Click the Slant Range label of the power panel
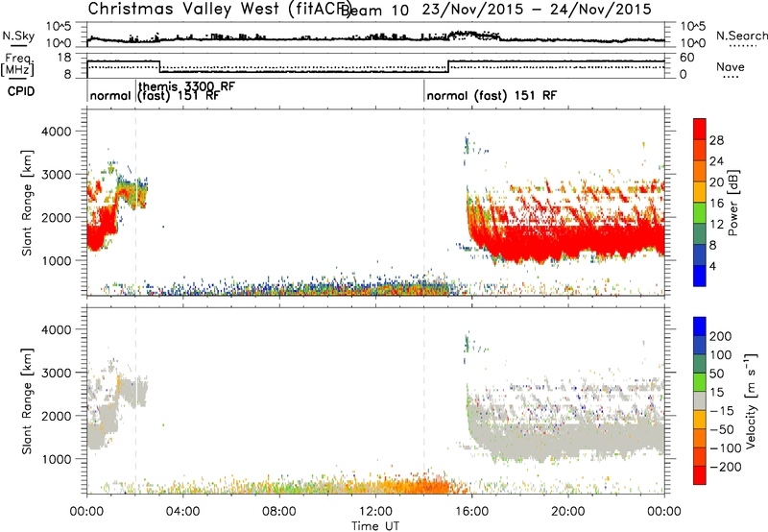Viewport: 768px width, 532px height. pyautogui.click(x=27, y=203)
